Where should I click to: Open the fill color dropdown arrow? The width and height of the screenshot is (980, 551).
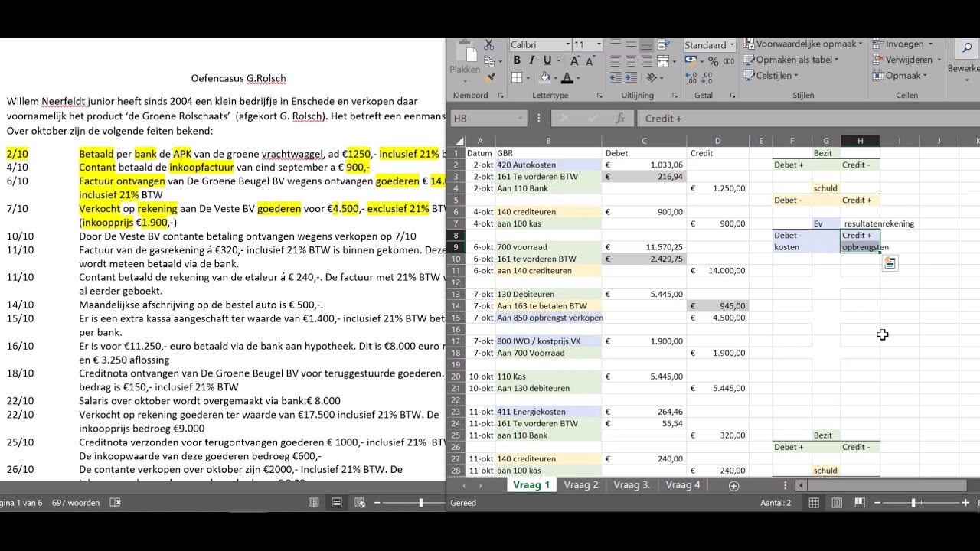coord(556,77)
